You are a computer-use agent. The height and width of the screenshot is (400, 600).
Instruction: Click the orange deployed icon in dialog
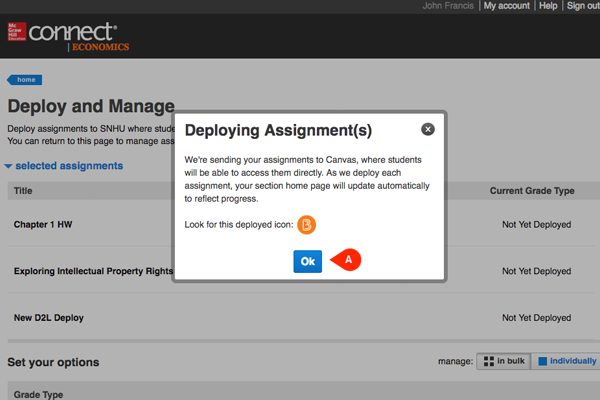tap(308, 224)
